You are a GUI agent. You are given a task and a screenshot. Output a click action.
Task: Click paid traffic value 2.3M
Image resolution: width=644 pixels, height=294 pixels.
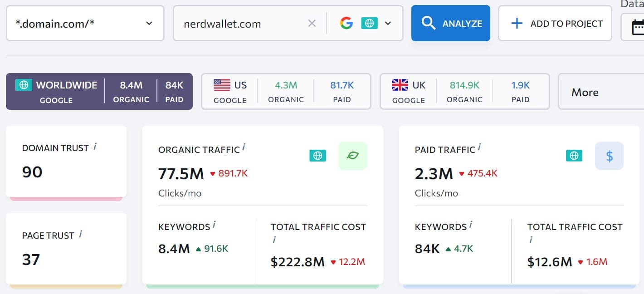coord(434,174)
